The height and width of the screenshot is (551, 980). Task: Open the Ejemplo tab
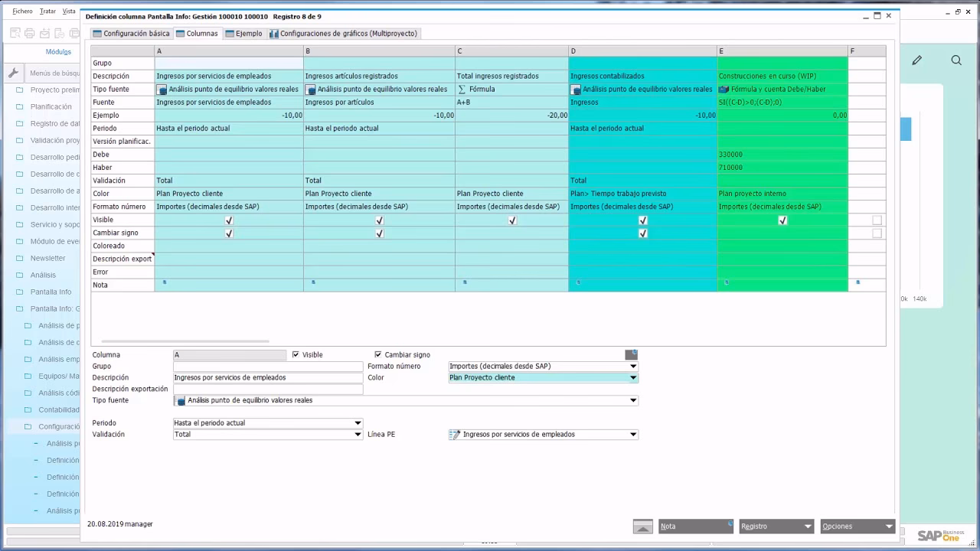pyautogui.click(x=243, y=34)
